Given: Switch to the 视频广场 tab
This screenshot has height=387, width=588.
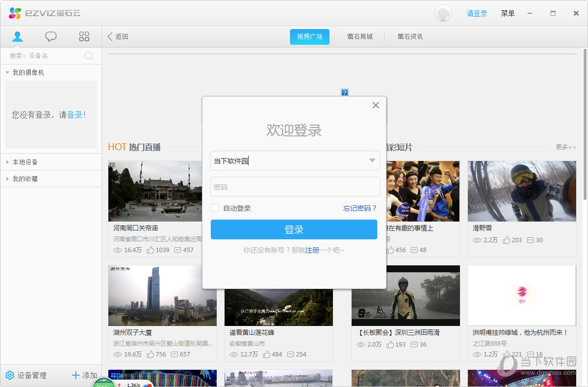Looking at the screenshot, I should coord(310,36).
